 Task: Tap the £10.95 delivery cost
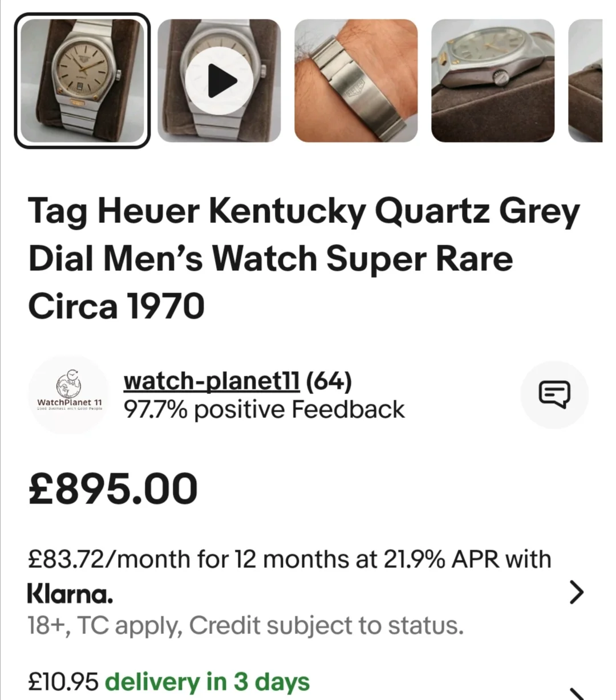coord(63,682)
